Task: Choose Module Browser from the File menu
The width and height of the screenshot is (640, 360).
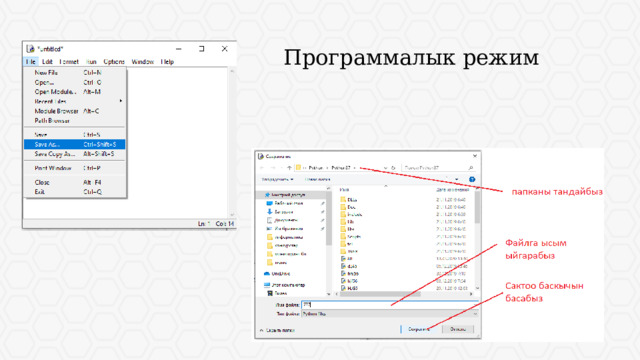Action: [75, 111]
